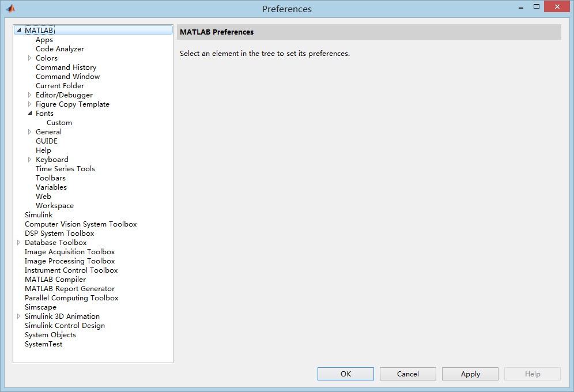Expand the Simulink 3D Animation node
This screenshot has width=574, height=392.
19,316
